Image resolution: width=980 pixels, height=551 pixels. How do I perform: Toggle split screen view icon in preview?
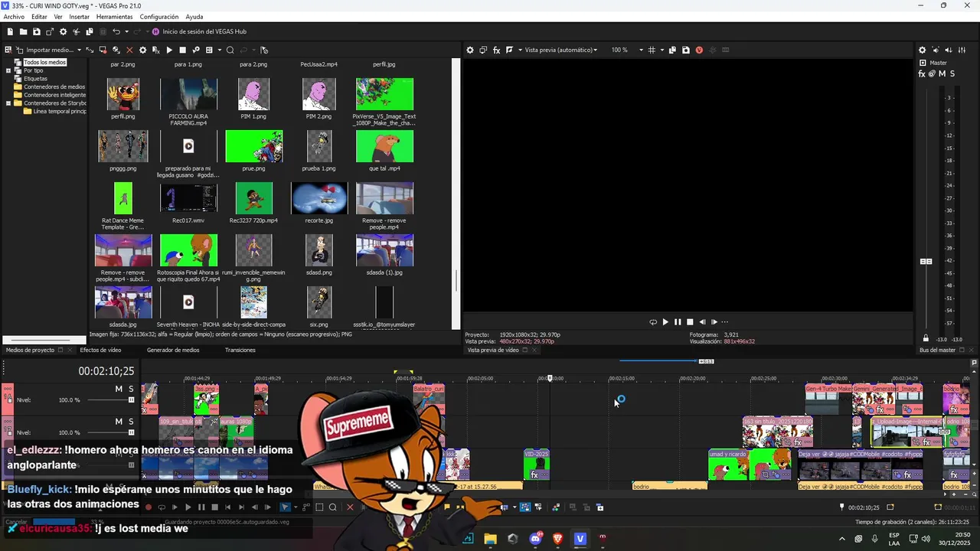pos(509,50)
